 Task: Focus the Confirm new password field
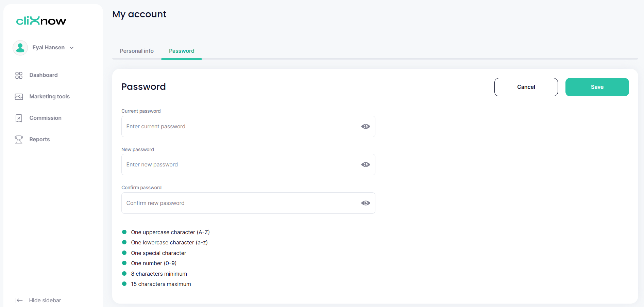point(238,203)
